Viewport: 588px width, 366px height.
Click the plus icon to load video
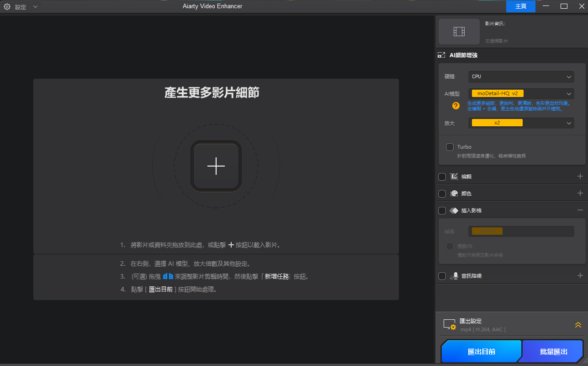[x=216, y=166]
